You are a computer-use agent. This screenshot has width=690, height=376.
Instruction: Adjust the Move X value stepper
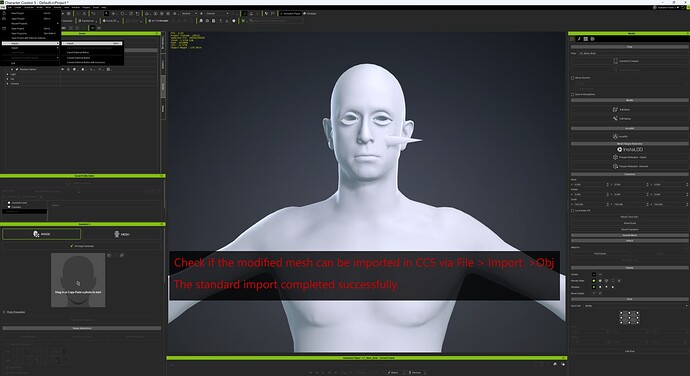(608, 184)
